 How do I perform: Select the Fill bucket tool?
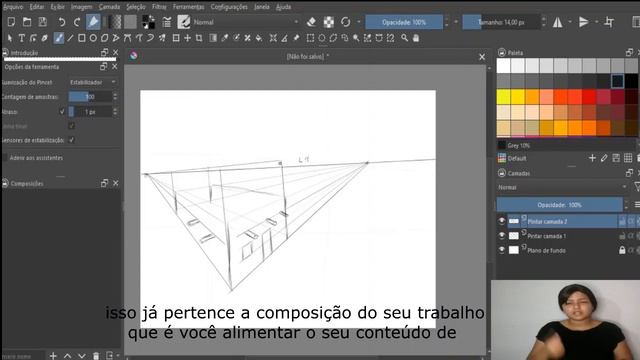click(x=259, y=38)
